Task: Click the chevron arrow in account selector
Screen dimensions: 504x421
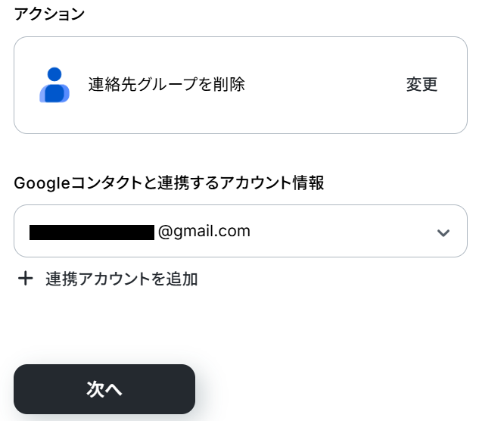Action: (443, 232)
